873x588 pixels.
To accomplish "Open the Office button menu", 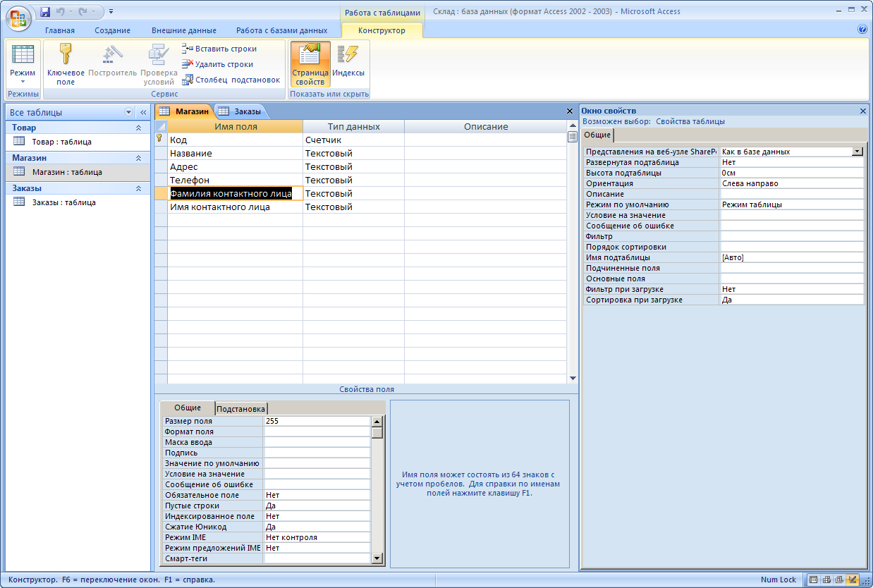I will 19,18.
